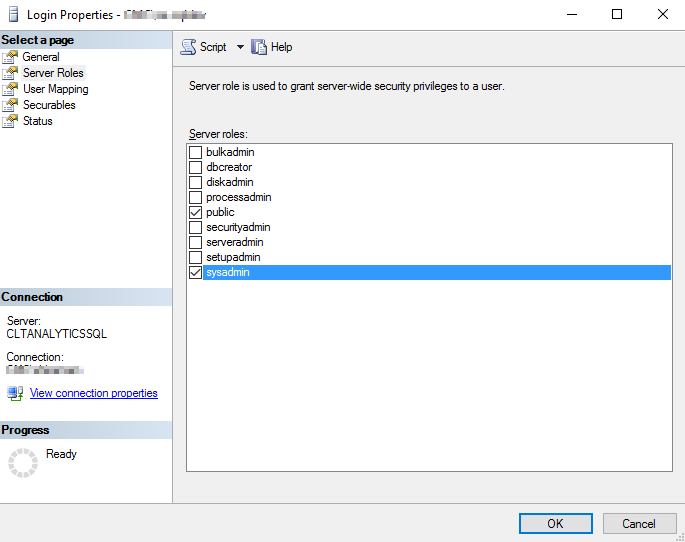The image size is (685, 542).
Task: Close the Login Properties dialog
Action: point(663,14)
